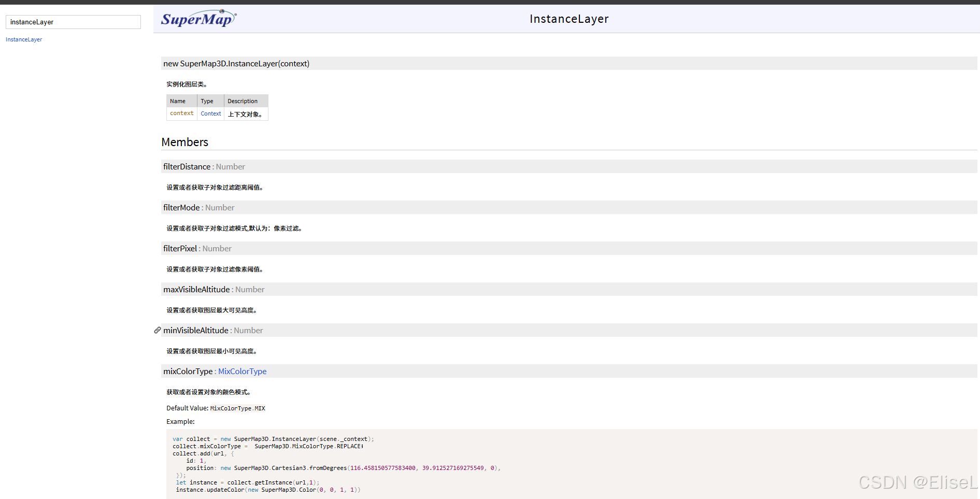The width and height of the screenshot is (980, 499).
Task: Click the 获取或者设置对象的颜色模式 description
Action: click(209, 392)
